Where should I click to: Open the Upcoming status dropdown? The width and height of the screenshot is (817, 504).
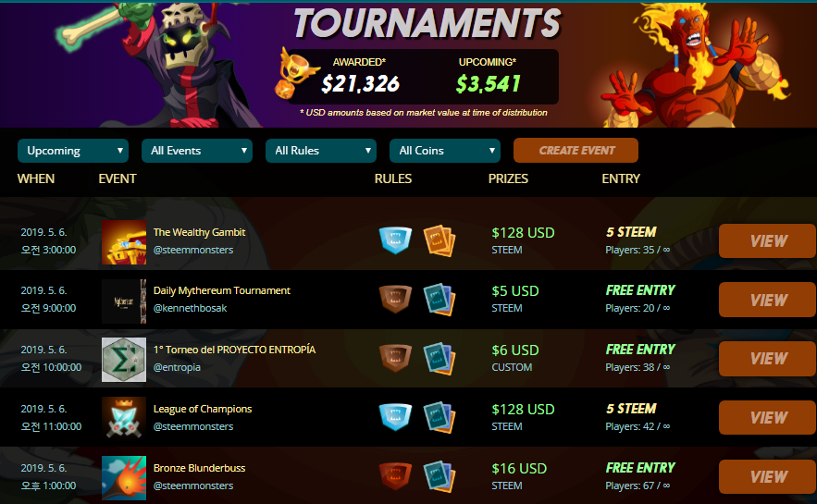[73, 151]
